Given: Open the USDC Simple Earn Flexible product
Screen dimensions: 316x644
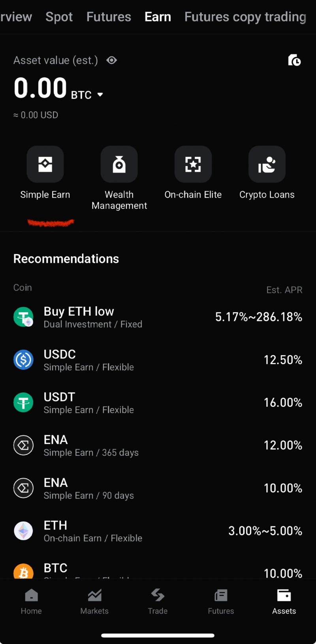Looking at the screenshot, I should pyautogui.click(x=158, y=360).
